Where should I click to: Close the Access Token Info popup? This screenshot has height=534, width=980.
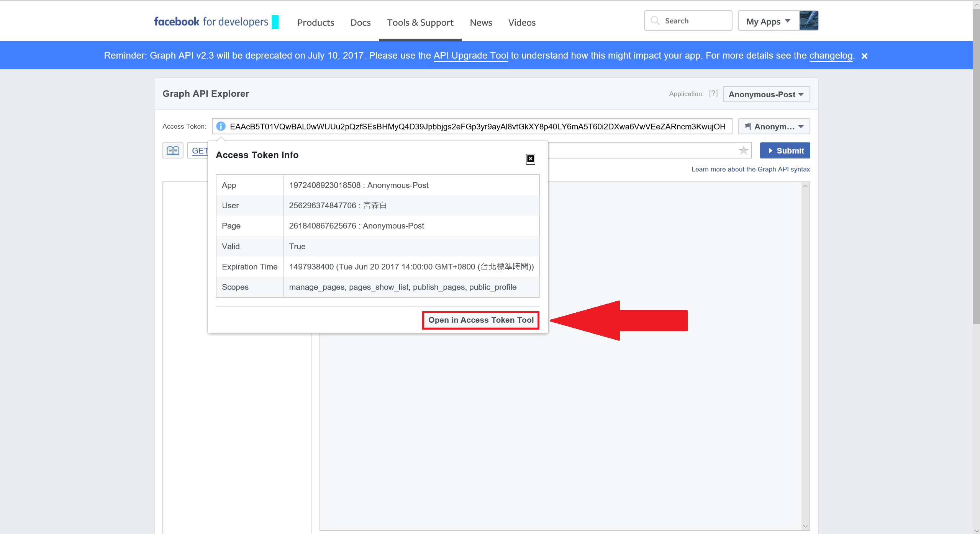(530, 159)
